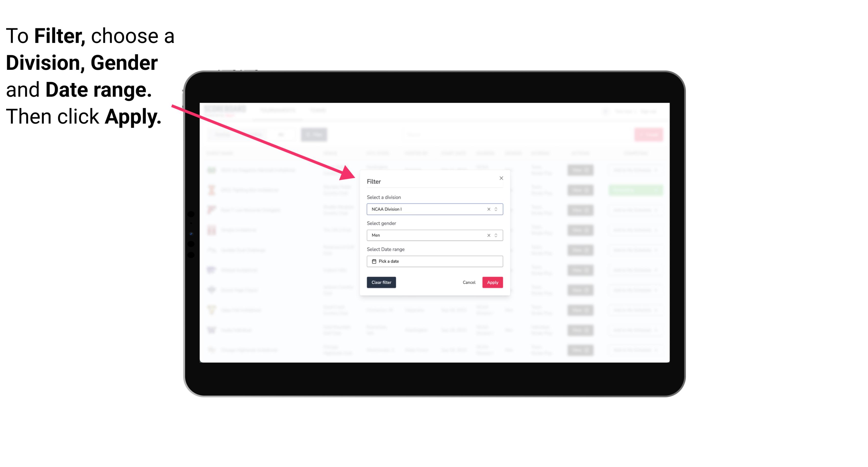868x467 pixels.
Task: Remove NCAA Division I selection with X
Action: point(488,209)
